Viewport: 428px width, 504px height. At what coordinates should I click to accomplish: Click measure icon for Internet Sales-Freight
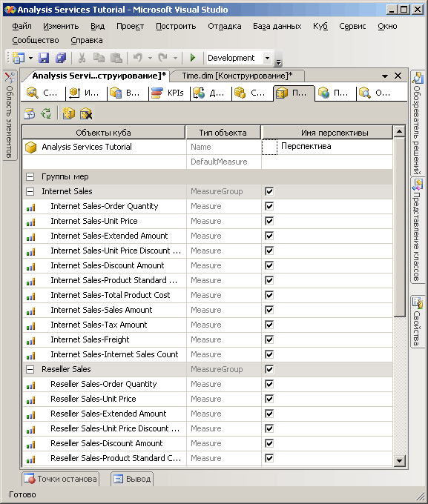(31, 341)
